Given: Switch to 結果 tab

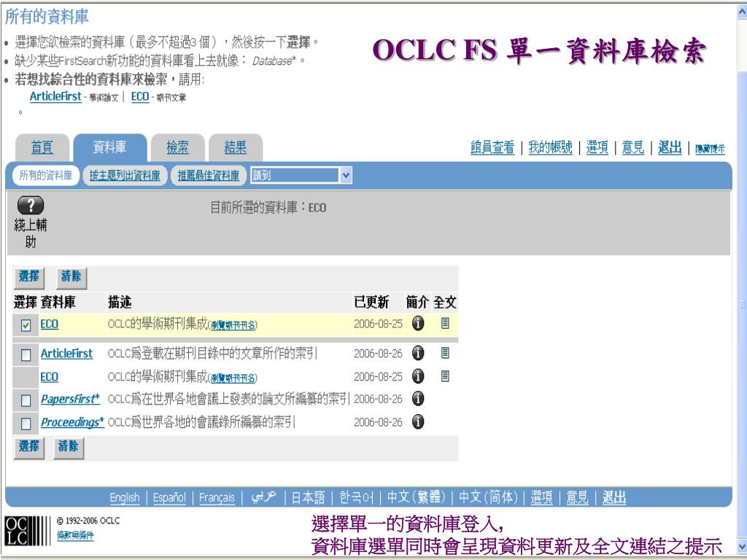Looking at the screenshot, I should pos(236,147).
